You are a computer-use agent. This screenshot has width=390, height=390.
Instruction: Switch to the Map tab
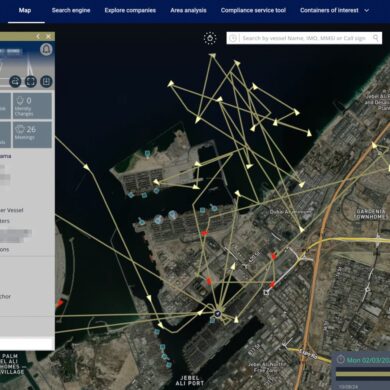[x=25, y=10]
